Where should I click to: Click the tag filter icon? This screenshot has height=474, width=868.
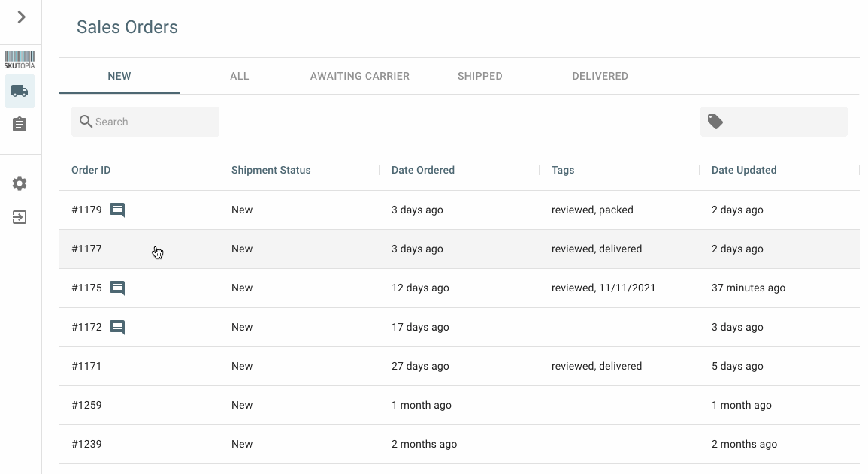point(715,122)
